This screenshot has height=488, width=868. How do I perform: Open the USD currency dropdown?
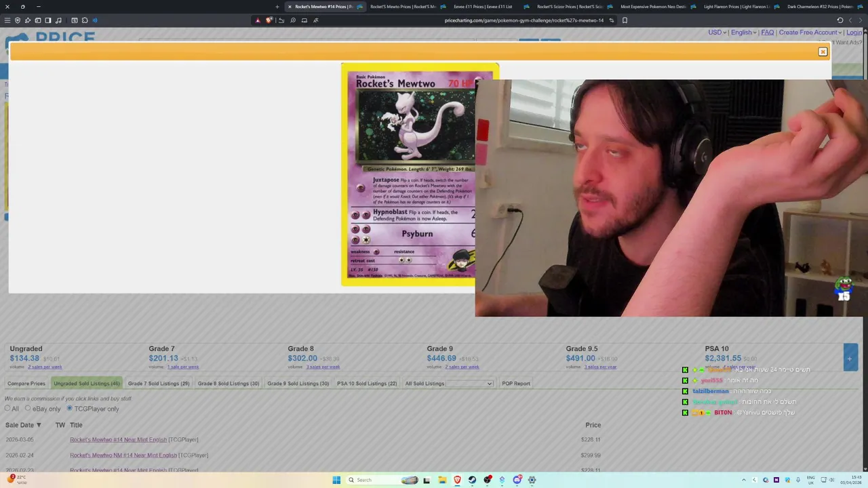tap(717, 33)
